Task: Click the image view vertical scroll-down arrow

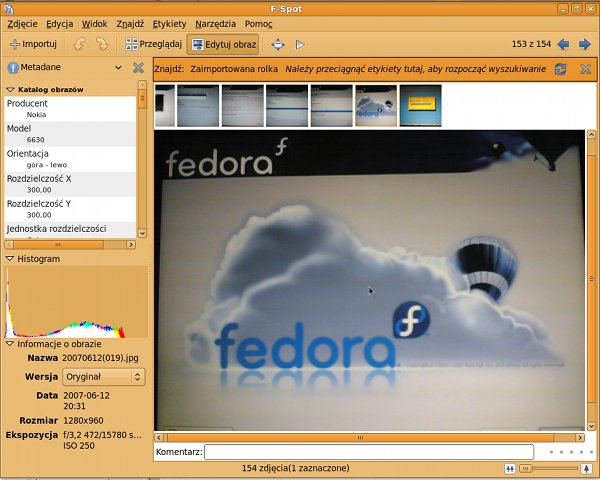Action: point(592,426)
